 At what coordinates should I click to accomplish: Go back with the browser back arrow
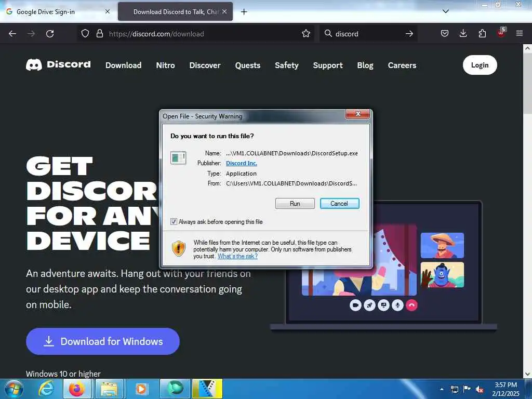pos(12,34)
